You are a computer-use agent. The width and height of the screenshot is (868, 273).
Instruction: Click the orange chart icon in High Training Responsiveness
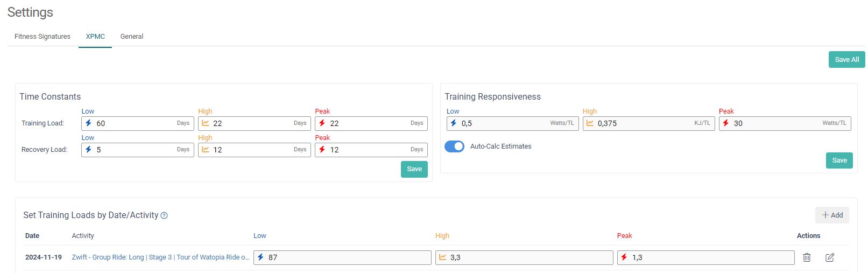(590, 123)
